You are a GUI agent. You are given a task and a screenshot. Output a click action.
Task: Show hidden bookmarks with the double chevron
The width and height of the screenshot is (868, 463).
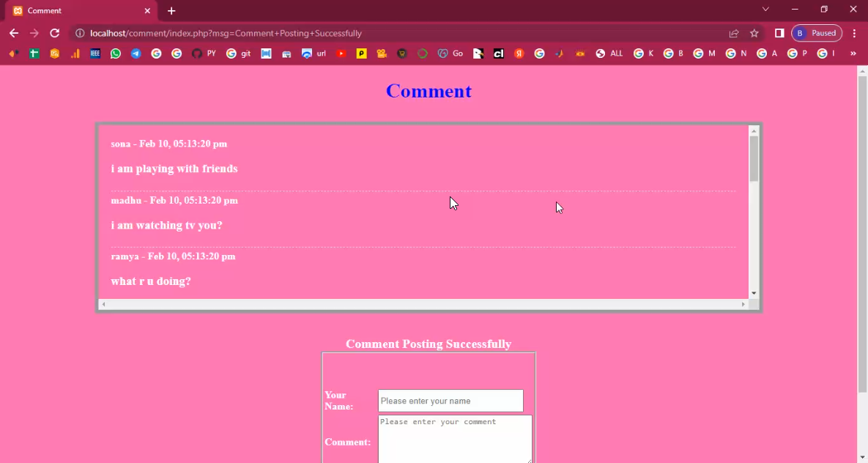(853, 53)
